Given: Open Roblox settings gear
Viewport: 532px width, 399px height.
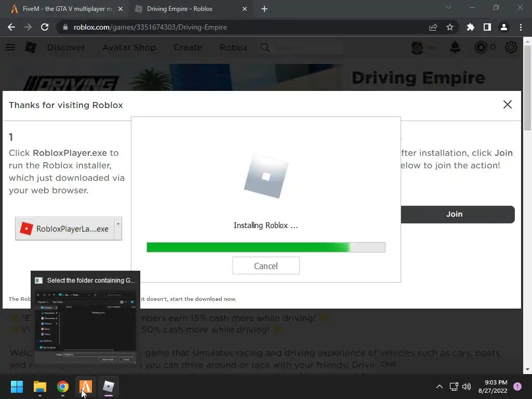Looking at the screenshot, I should [511, 47].
